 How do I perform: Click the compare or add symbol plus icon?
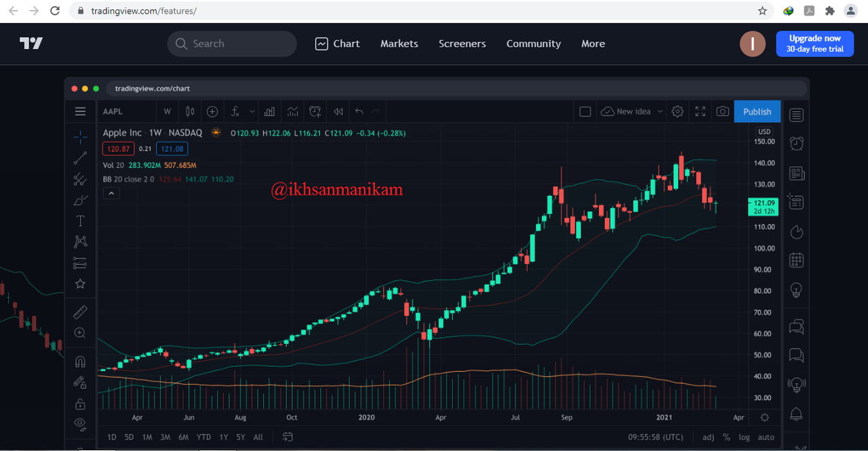click(x=212, y=111)
